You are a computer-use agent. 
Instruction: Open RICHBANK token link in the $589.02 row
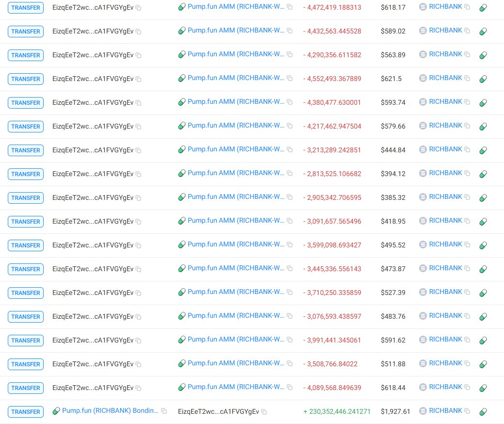pyautogui.click(x=445, y=31)
